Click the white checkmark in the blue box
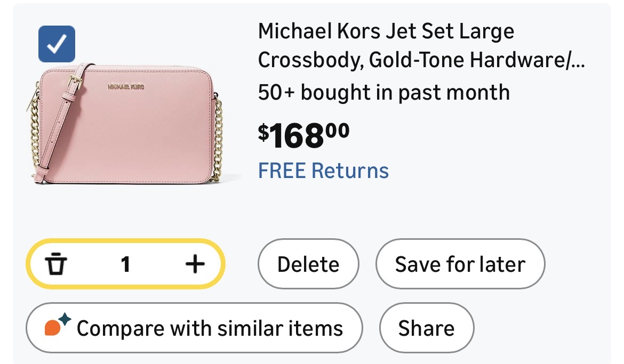 [x=57, y=44]
